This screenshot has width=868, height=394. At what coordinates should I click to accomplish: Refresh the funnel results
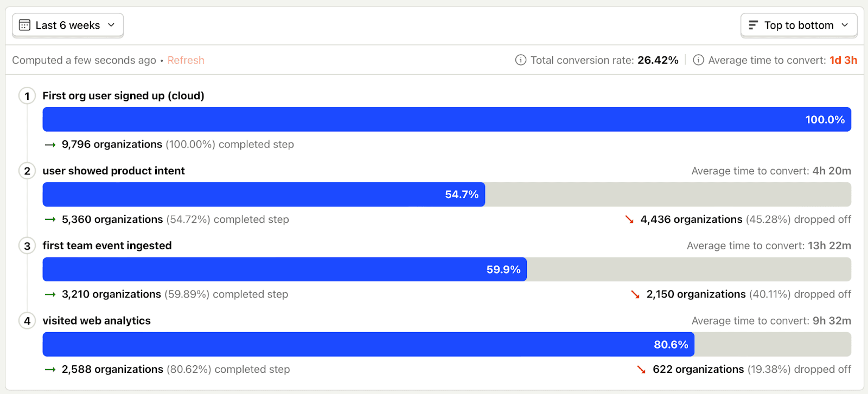pyautogui.click(x=186, y=60)
